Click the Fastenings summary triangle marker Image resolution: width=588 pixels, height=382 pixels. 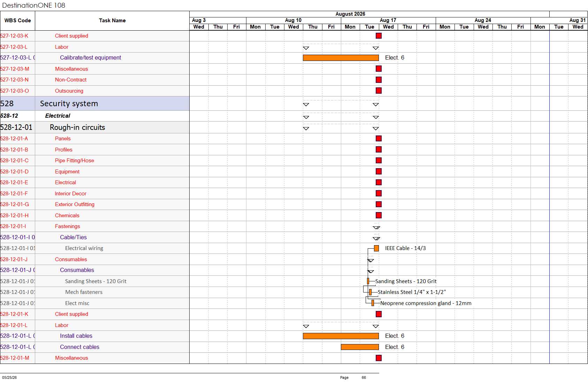(376, 228)
